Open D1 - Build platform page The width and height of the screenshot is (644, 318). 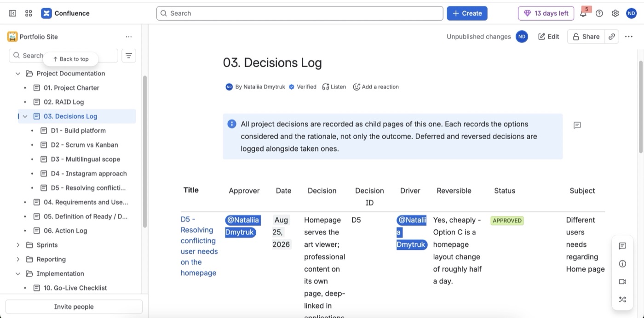78,131
